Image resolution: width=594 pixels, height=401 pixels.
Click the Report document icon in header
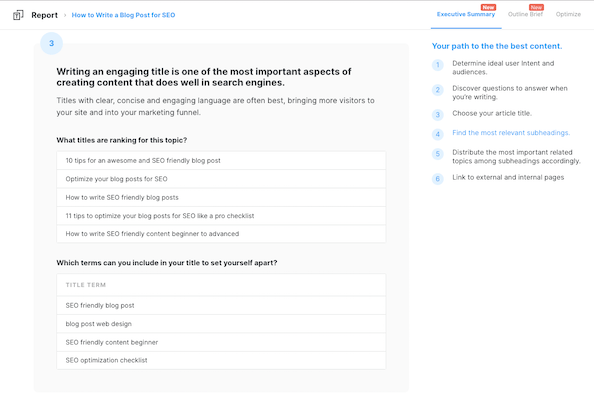pos(18,15)
